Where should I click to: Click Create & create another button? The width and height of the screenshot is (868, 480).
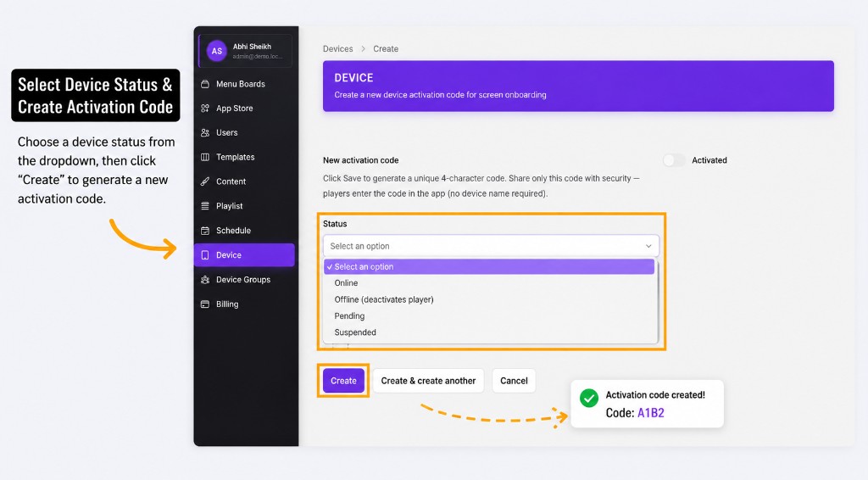point(428,381)
